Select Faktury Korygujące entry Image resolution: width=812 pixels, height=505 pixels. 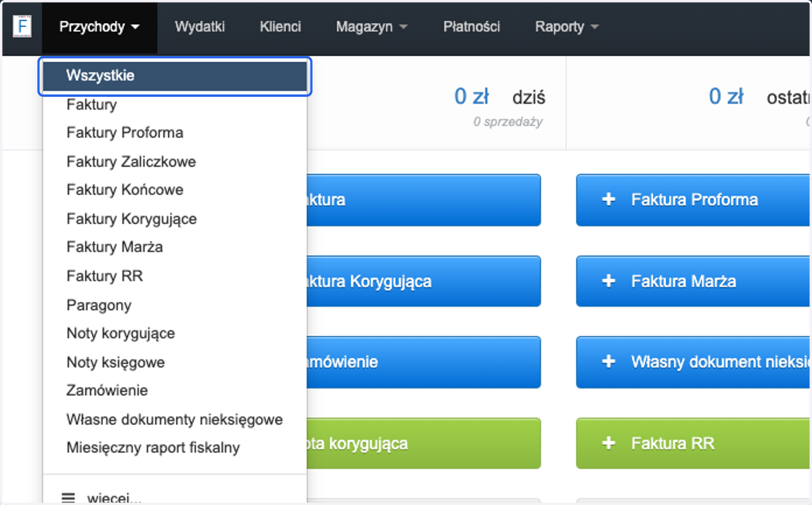tap(175, 219)
